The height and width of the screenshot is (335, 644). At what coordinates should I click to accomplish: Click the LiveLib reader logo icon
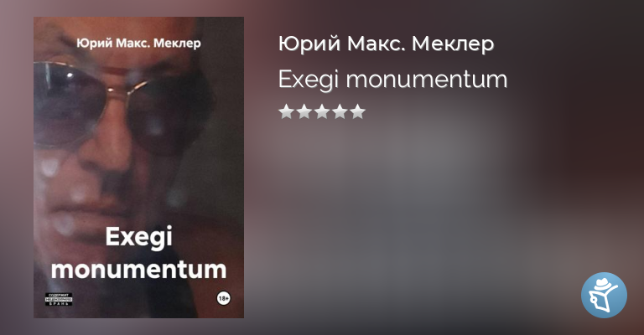pyautogui.click(x=604, y=295)
